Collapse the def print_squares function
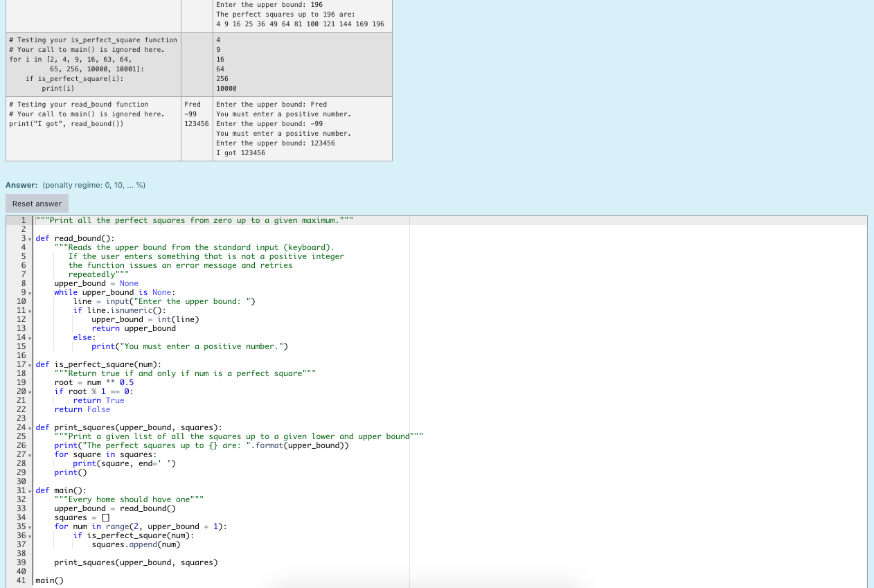This screenshot has width=874, height=588. pyautogui.click(x=30, y=428)
